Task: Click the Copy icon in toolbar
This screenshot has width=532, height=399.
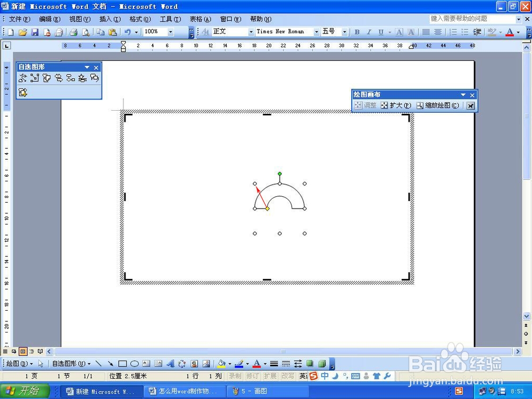Action: (101, 32)
